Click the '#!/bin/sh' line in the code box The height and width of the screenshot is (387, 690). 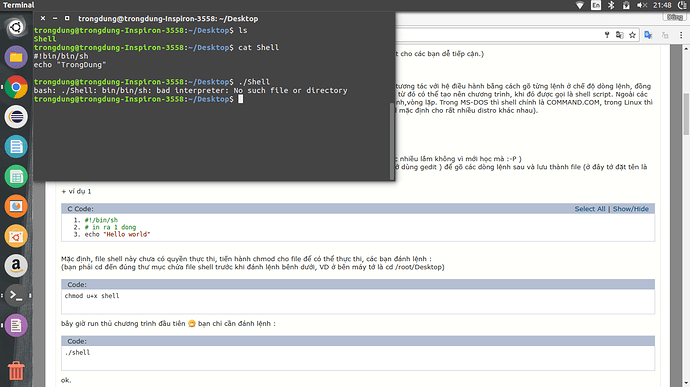[x=101, y=220]
